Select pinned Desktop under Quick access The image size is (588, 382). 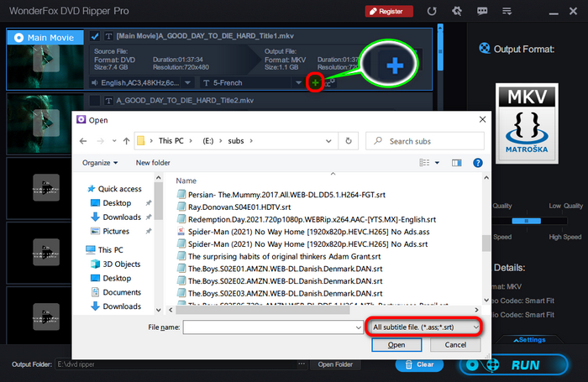[117, 203]
